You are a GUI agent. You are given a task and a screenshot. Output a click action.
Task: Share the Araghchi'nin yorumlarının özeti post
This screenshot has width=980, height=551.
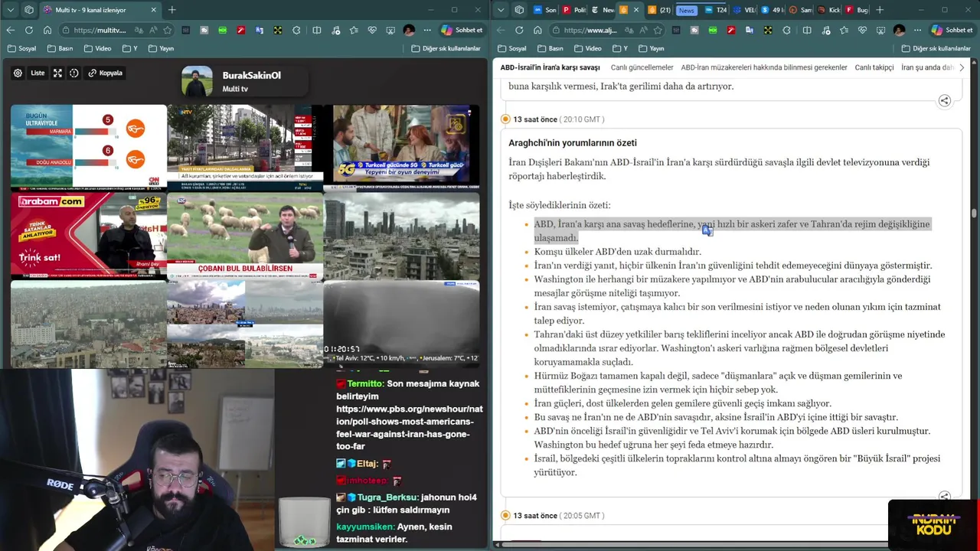click(x=945, y=496)
